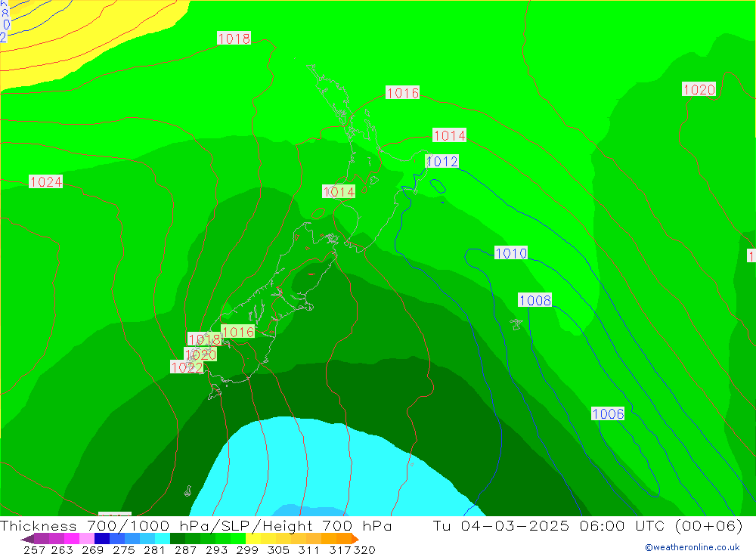756x554 pixels.
Task: Click legend value 317
Action: coord(339,549)
